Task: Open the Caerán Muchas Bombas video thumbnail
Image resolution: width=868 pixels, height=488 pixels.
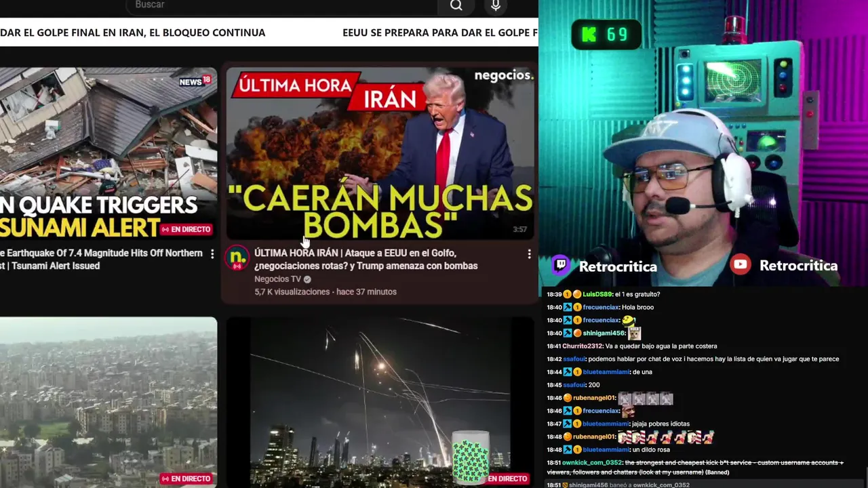Action: 380,153
